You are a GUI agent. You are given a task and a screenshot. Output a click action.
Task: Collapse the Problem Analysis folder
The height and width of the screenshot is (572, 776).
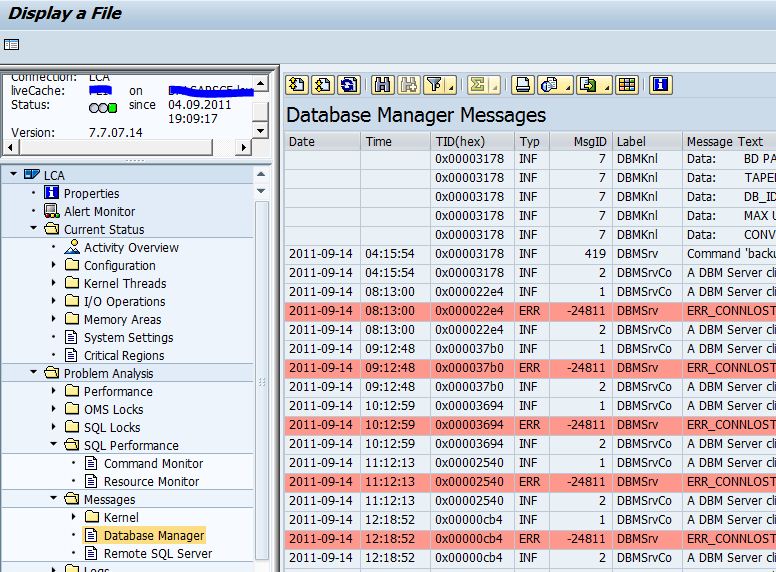click(x=34, y=372)
